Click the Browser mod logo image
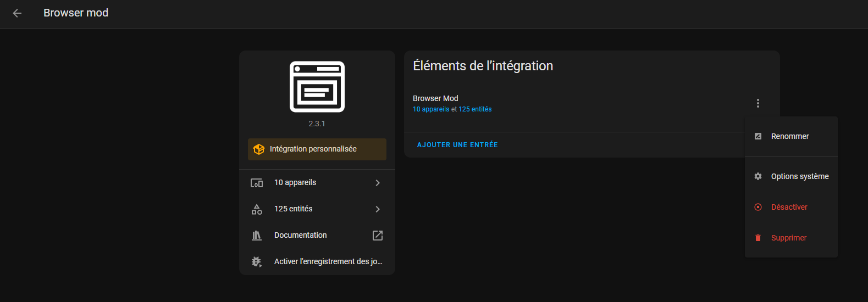This screenshot has width=868, height=302. tap(317, 87)
